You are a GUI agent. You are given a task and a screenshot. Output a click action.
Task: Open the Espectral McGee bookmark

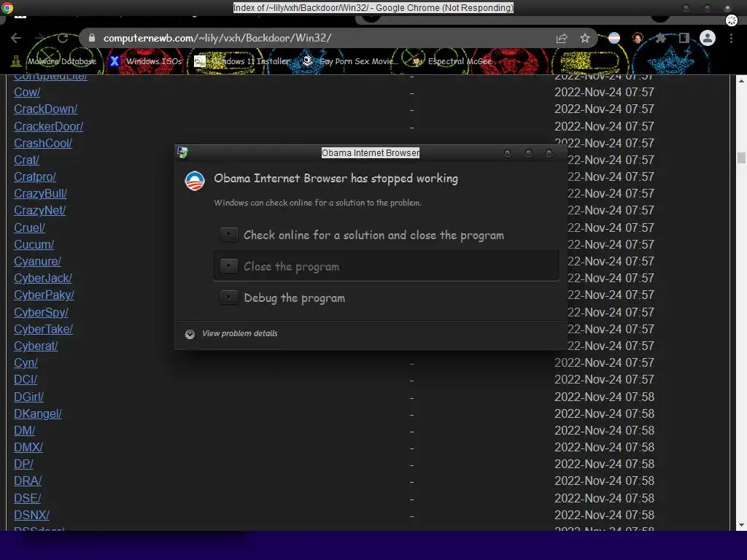(452, 61)
